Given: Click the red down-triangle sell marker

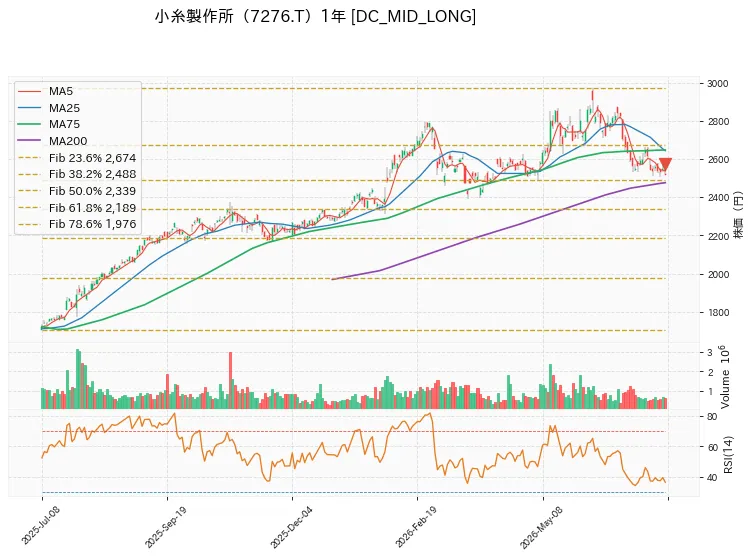Looking at the screenshot, I should (665, 165).
